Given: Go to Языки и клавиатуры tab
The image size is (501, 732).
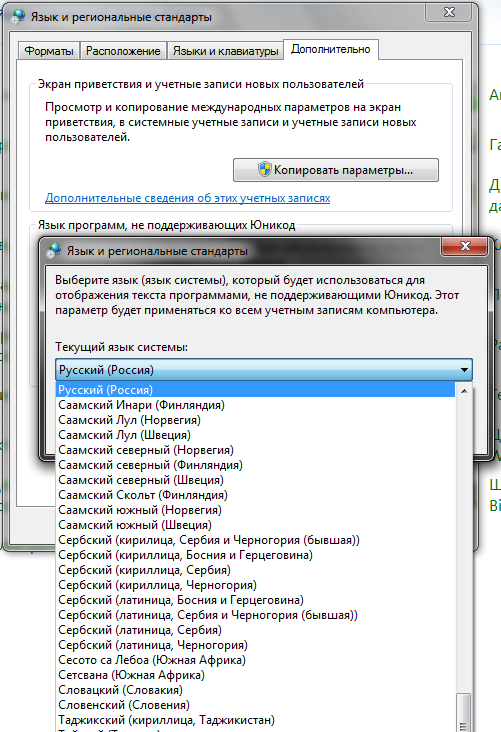Looking at the screenshot, I should 226,50.
